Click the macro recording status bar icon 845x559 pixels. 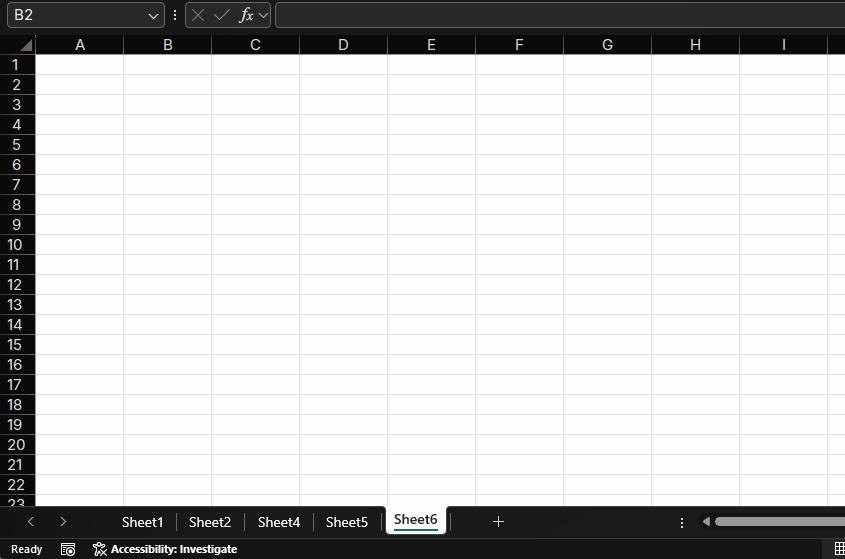pos(68,549)
